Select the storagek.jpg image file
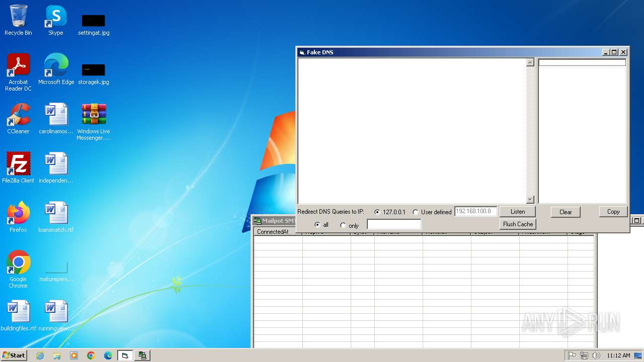 [x=94, y=73]
